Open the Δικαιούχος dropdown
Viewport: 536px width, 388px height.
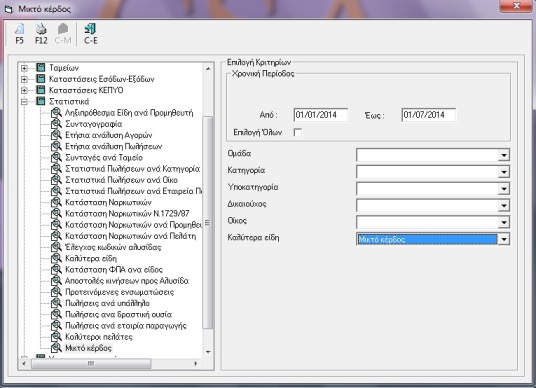(x=504, y=205)
